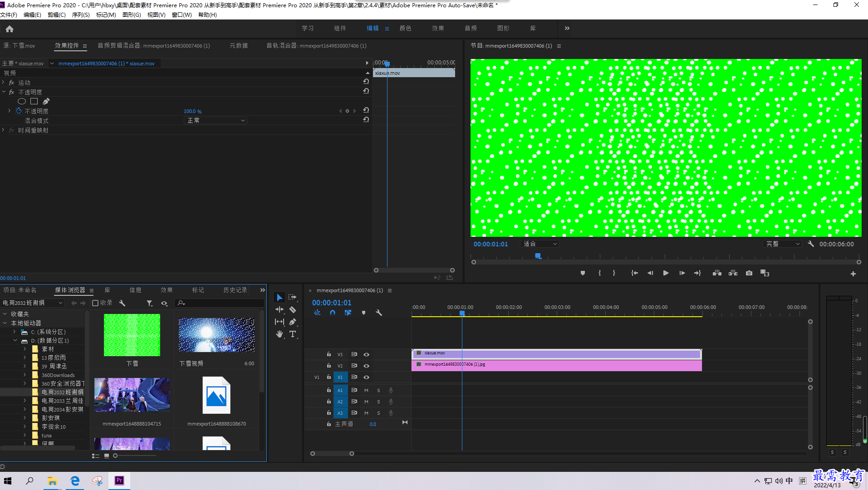Select the Slip tool
868x490 pixels.
280,322
